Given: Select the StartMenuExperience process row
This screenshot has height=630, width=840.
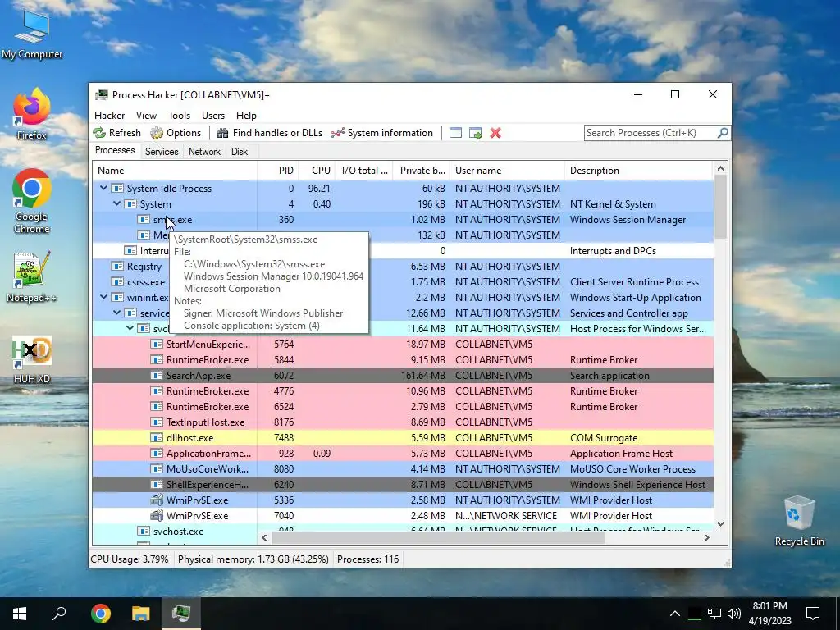Looking at the screenshot, I should pos(403,344).
